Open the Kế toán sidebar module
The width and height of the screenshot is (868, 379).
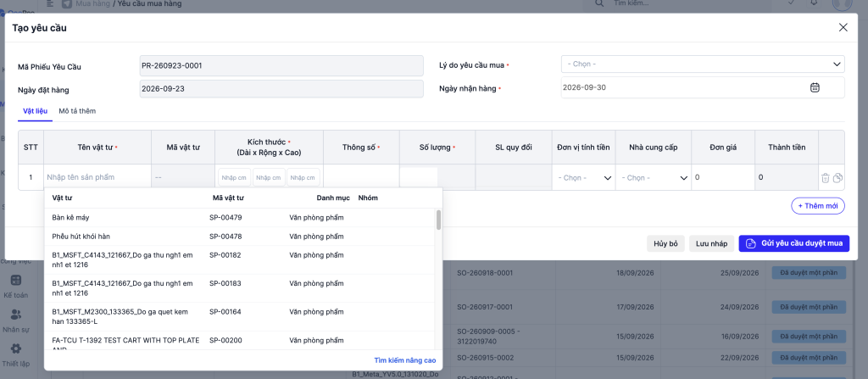(16, 287)
